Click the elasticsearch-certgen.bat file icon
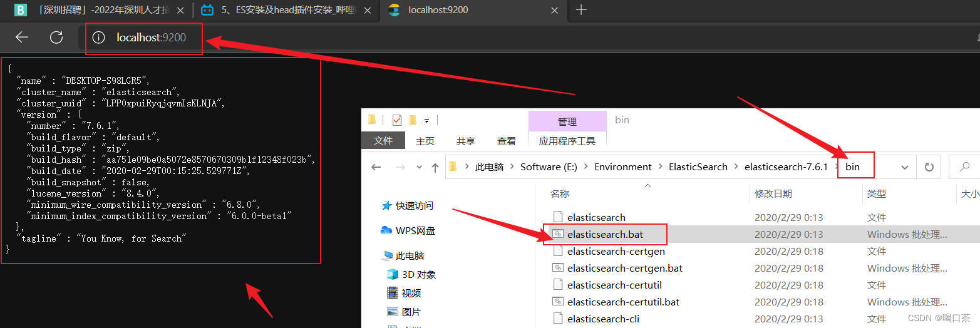This screenshot has width=980, height=328. 557,268
